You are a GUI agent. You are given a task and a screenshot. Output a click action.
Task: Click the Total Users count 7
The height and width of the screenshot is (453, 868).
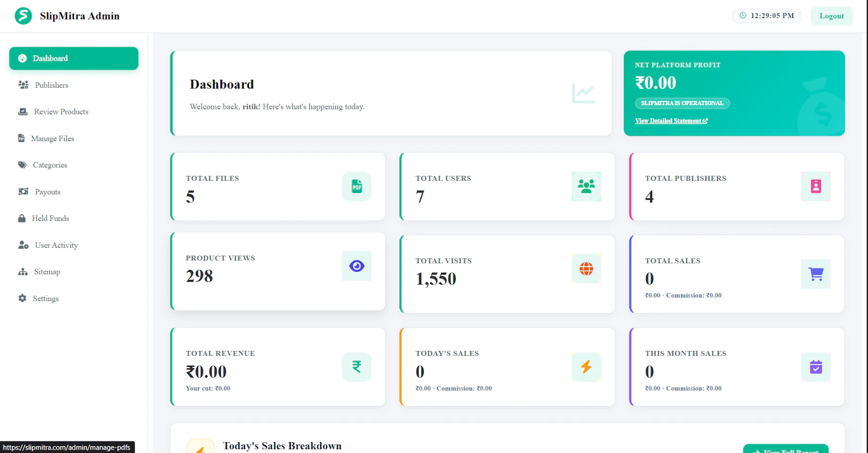[420, 196]
